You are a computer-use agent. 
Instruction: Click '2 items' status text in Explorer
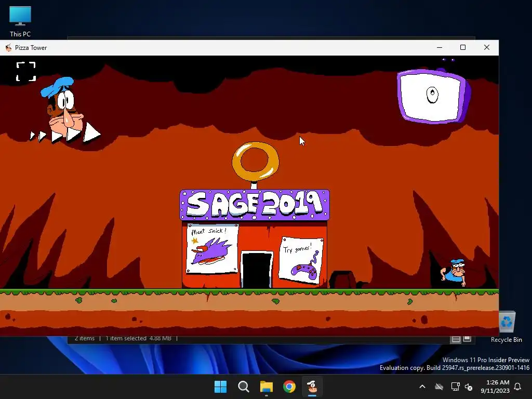(x=85, y=338)
